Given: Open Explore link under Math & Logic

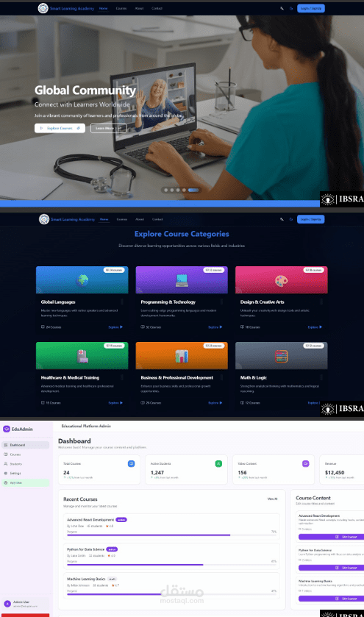Looking at the screenshot, I should [x=314, y=403].
